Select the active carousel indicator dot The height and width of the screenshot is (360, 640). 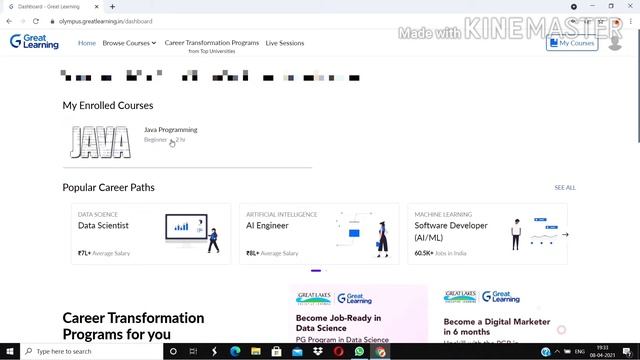(x=316, y=271)
